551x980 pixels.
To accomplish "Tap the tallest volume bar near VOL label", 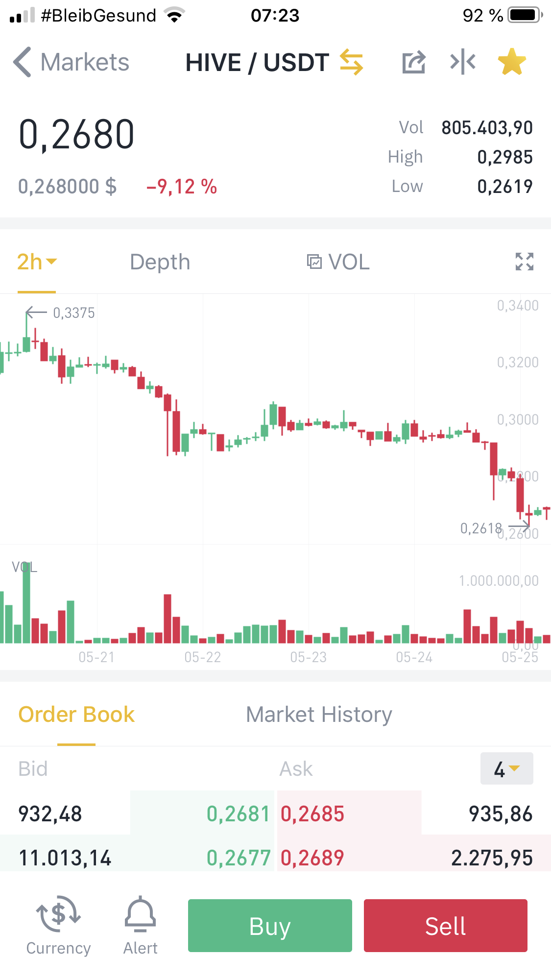I will [x=26, y=603].
